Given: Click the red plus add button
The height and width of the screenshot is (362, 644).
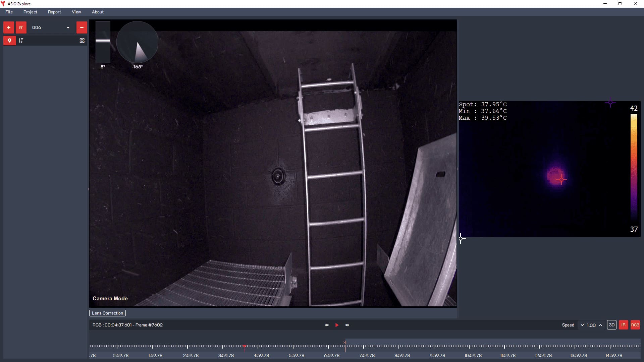Looking at the screenshot, I should (x=9, y=27).
